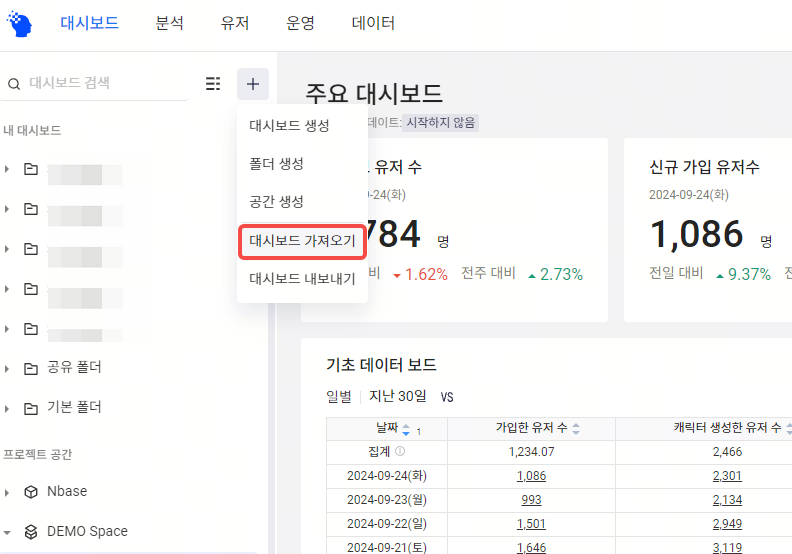Open the 대시보드 top tab

click(x=89, y=23)
